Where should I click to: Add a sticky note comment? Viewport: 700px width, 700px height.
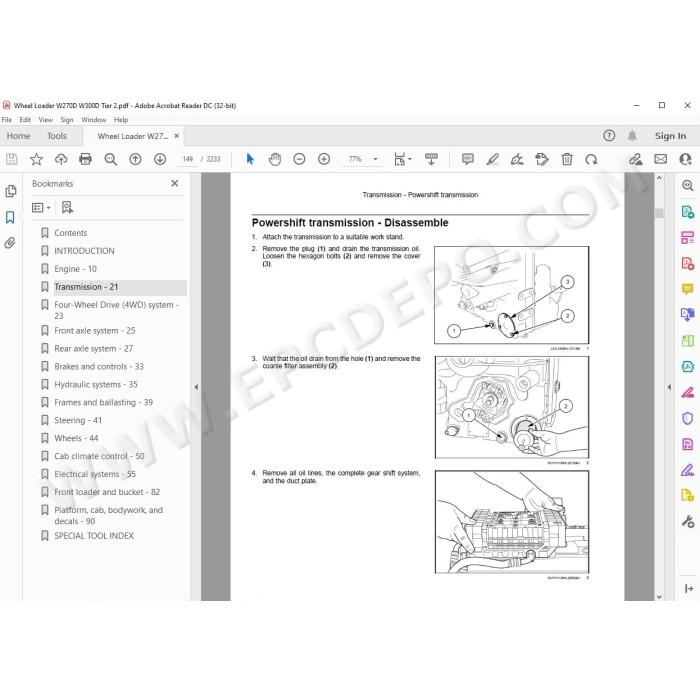point(467,159)
